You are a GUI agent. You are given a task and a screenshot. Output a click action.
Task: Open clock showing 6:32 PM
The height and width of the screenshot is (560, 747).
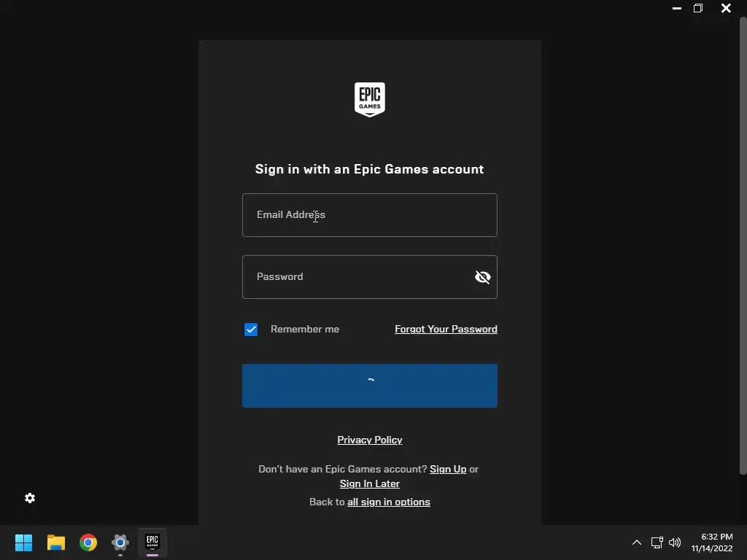point(712,542)
